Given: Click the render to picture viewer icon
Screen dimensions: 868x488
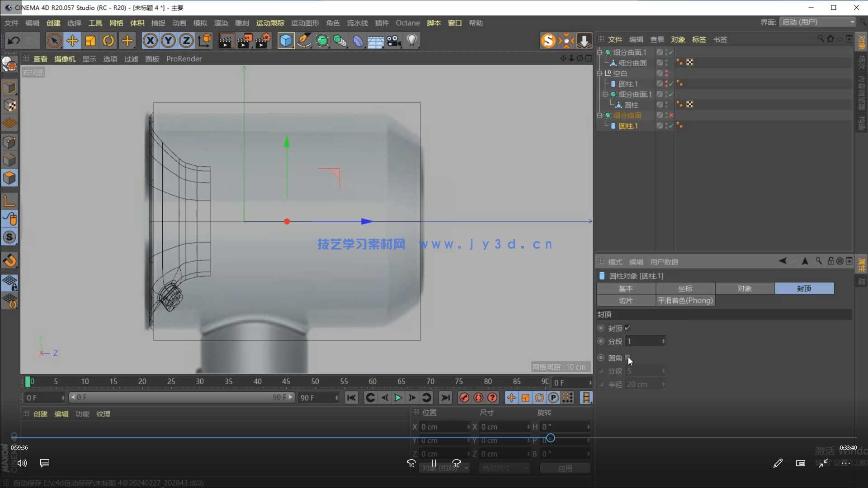Looking at the screenshot, I should point(245,41).
